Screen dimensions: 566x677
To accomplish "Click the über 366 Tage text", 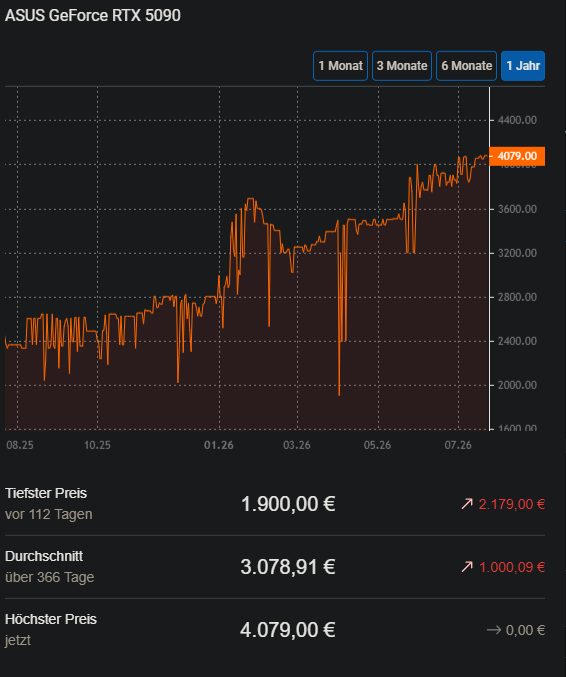I will coord(50,577).
